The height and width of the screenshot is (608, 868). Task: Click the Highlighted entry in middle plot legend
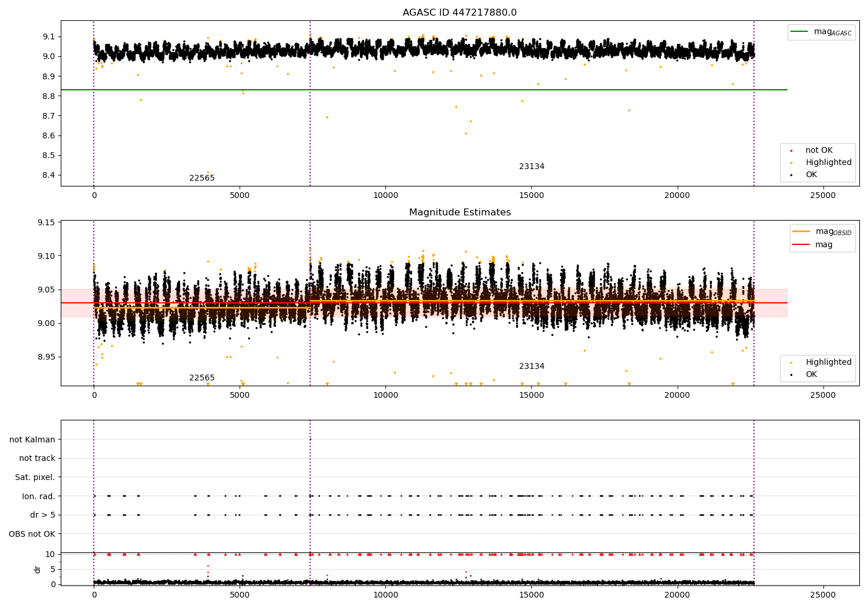point(829,362)
